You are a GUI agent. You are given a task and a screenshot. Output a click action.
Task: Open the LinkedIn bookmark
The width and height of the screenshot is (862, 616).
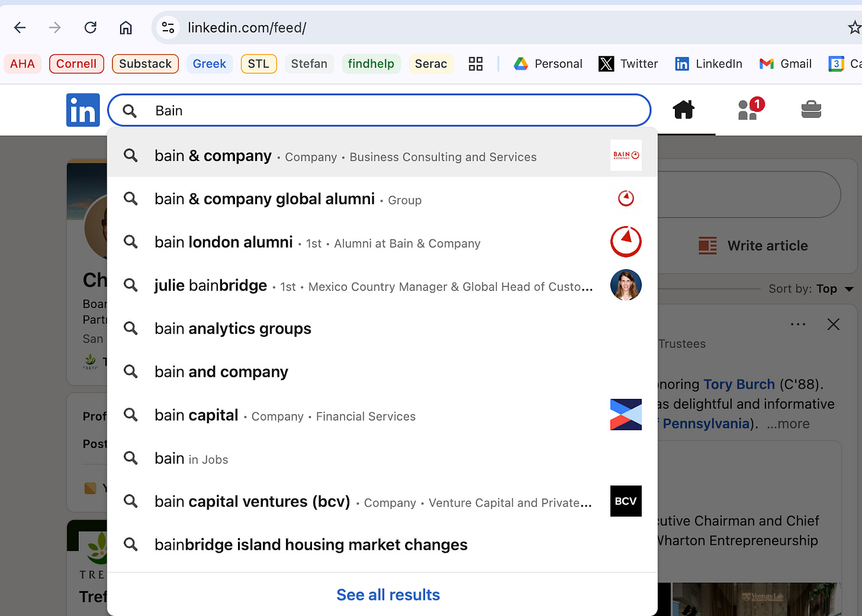(x=708, y=64)
